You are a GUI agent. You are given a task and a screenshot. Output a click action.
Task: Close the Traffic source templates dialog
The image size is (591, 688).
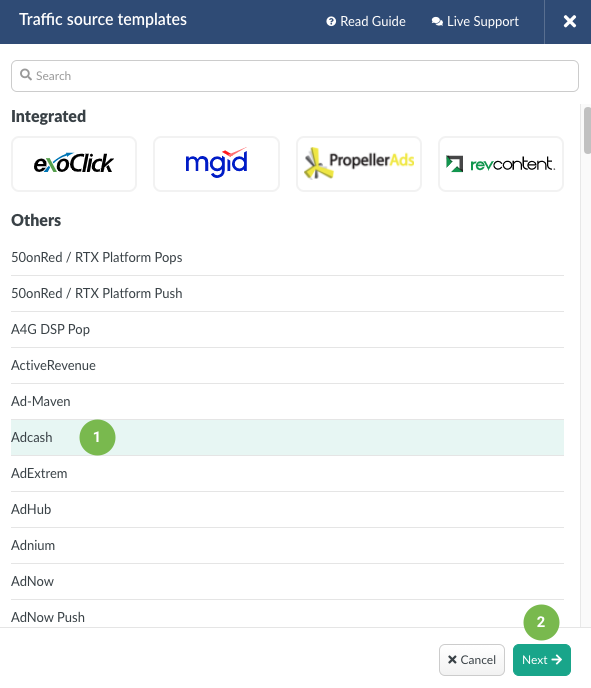coord(570,21)
